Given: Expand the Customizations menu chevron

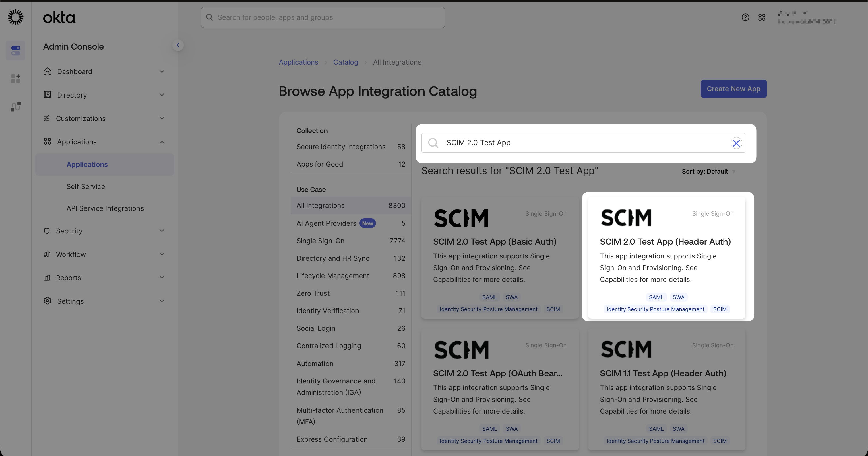Looking at the screenshot, I should (162, 118).
